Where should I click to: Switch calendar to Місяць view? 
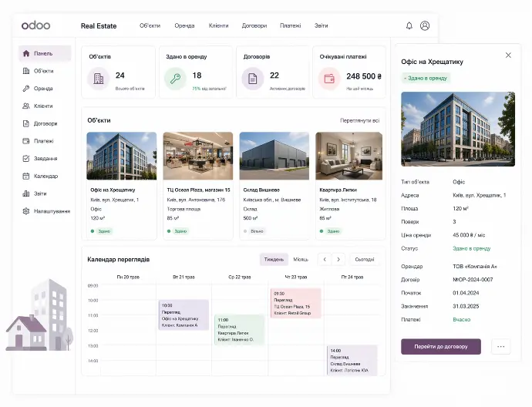coord(301,259)
